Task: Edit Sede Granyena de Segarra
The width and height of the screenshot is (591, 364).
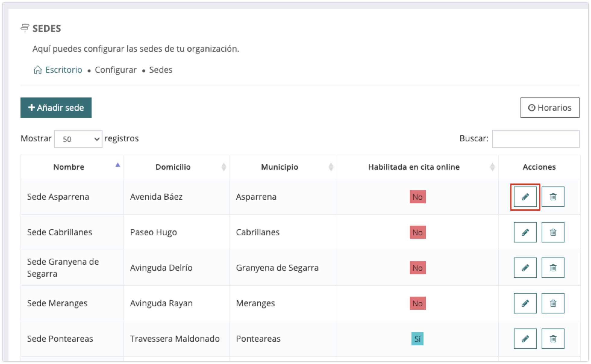Action: [x=525, y=268]
